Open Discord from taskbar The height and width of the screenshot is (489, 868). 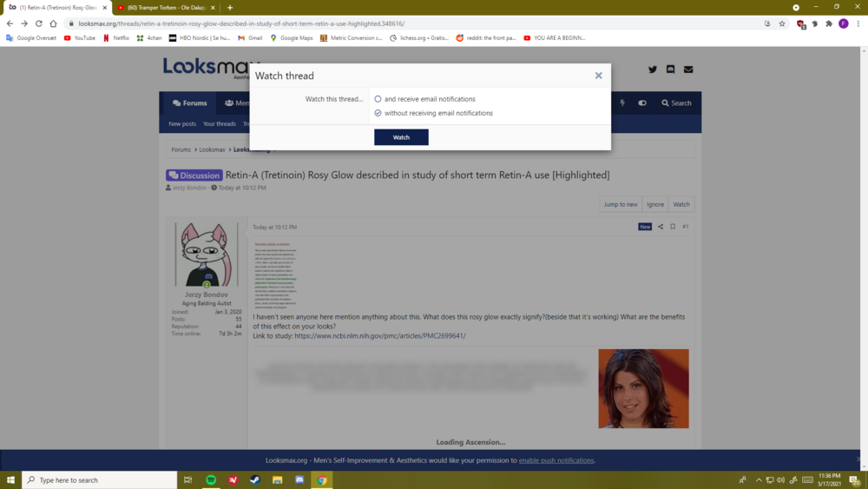[299, 479]
